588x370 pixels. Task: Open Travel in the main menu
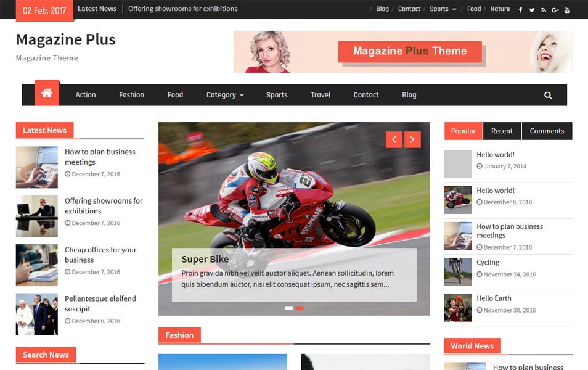321,95
